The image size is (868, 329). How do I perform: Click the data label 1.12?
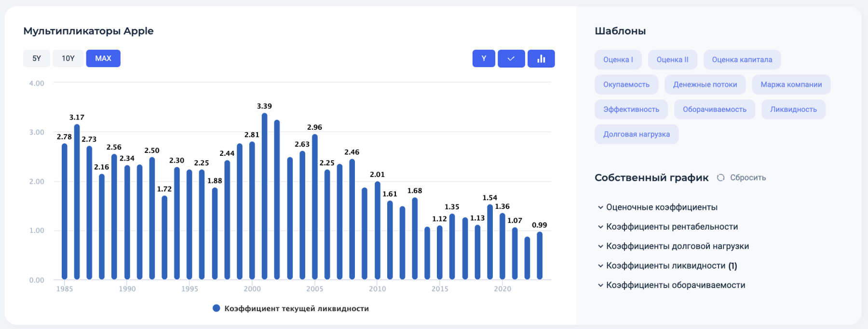[440, 219]
